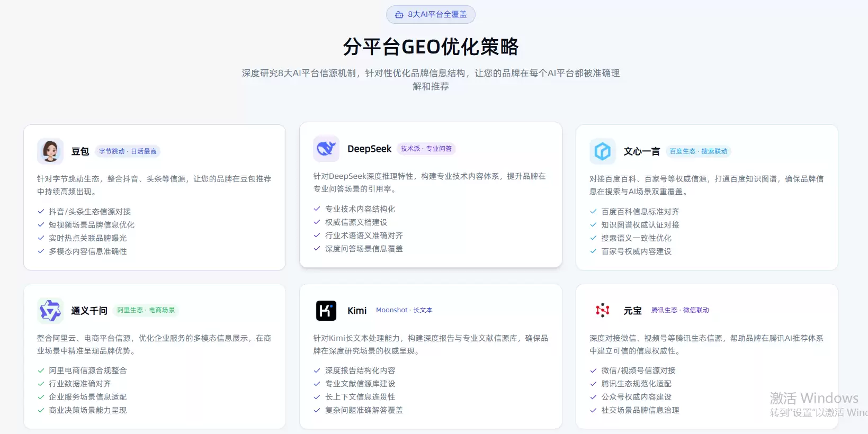Click the 短视频场景品牌信息优化 item

pyautogui.click(x=86, y=225)
